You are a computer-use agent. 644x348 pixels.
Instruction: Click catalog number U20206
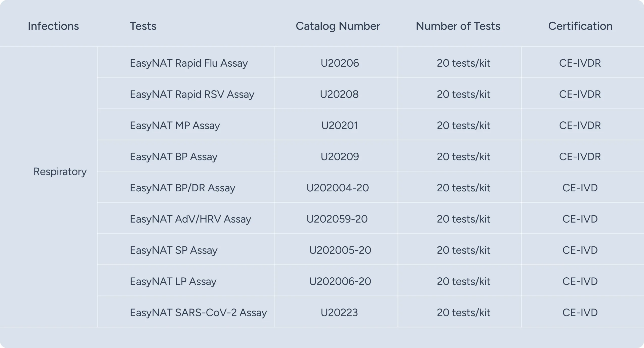(340, 63)
